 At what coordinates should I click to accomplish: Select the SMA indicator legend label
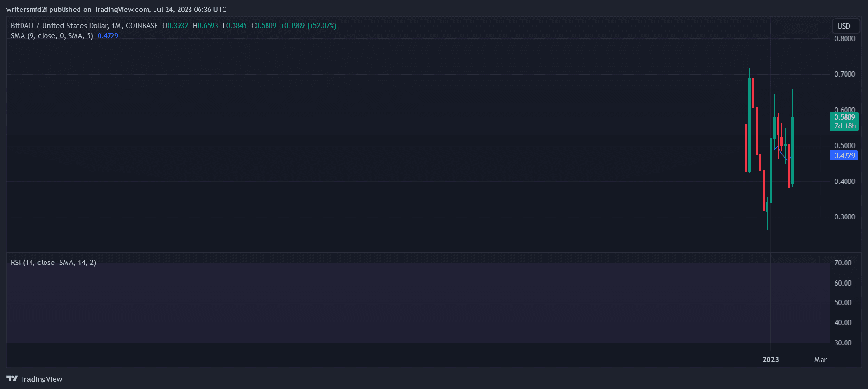pyautogui.click(x=52, y=36)
